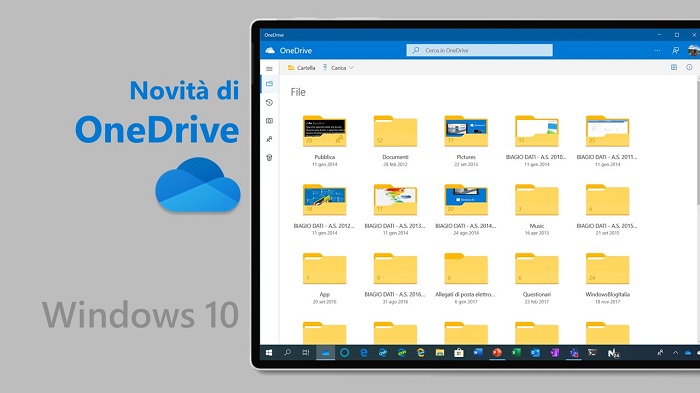Switch layout with the grid view icon
700x393 pixels.
click(x=674, y=67)
